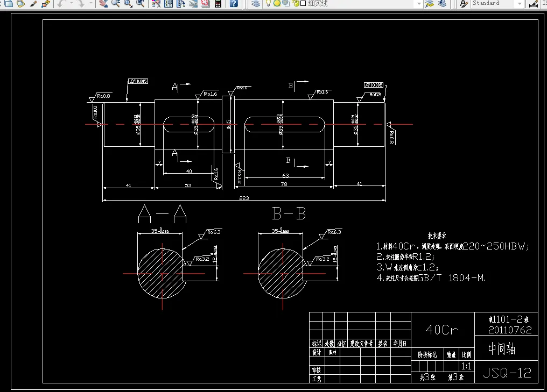Toggle layer freeze sun icon
The width and height of the screenshot is (547, 392).
277,3
